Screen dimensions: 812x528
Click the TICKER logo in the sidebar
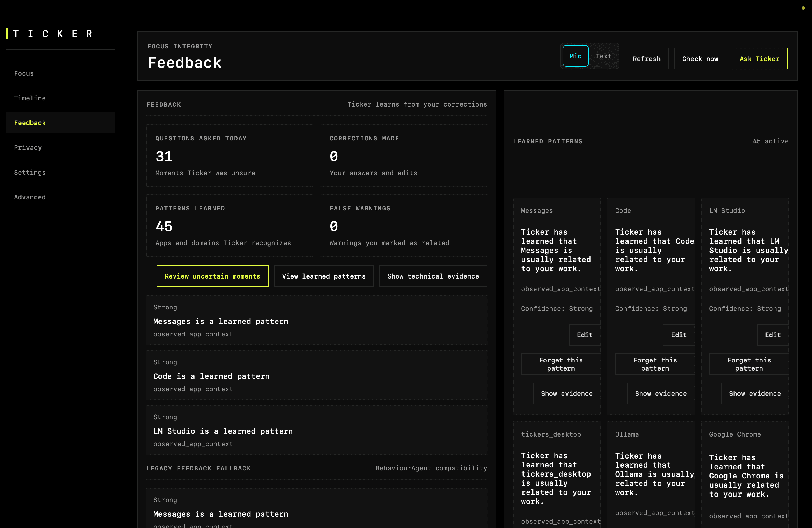[50, 34]
